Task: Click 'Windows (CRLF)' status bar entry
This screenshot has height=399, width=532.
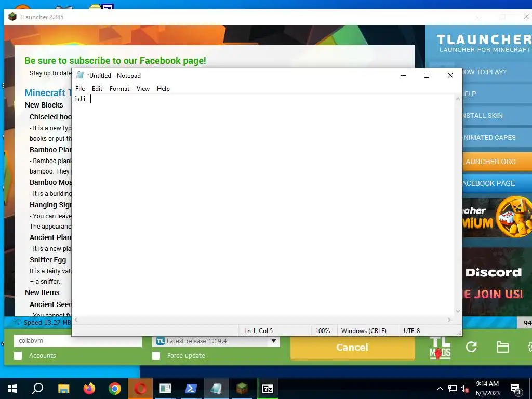Action: [x=364, y=331]
